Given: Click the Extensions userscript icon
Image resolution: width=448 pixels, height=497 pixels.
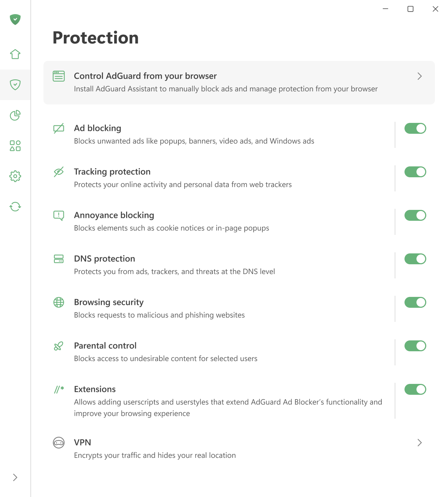Looking at the screenshot, I should click(58, 389).
